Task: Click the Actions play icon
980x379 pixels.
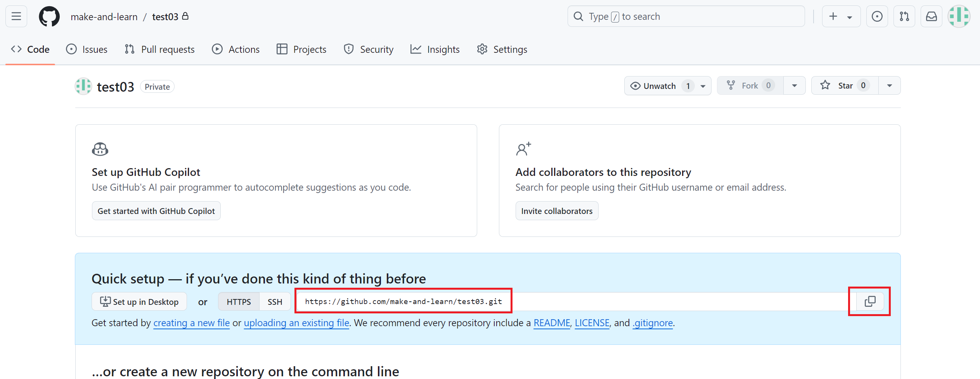Action: click(x=217, y=49)
